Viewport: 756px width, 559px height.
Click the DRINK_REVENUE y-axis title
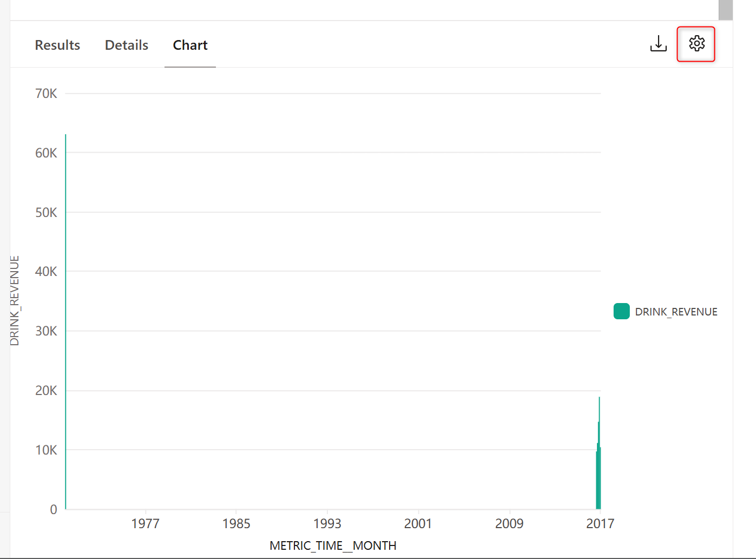pos(15,301)
